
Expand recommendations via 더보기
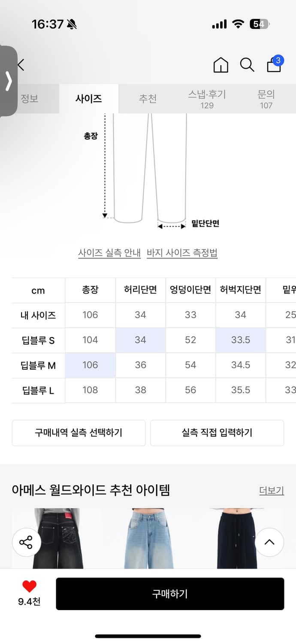[271, 490]
